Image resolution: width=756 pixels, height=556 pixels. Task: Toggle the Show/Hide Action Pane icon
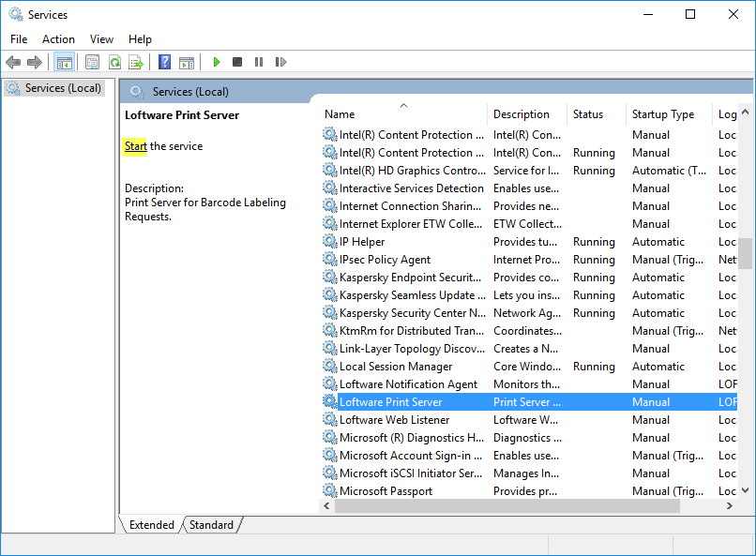click(187, 62)
